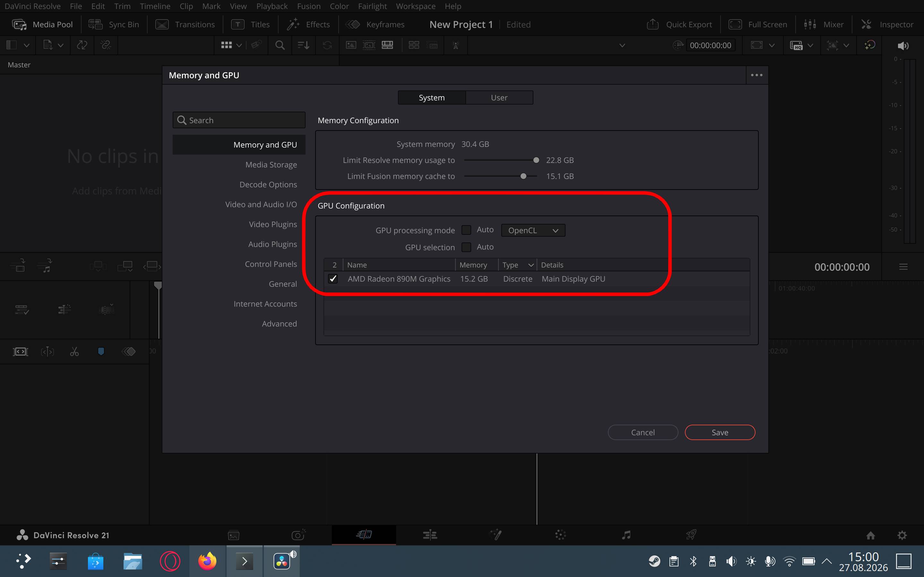
Task: Open the viewer timeline name dropdown
Action: click(622, 46)
